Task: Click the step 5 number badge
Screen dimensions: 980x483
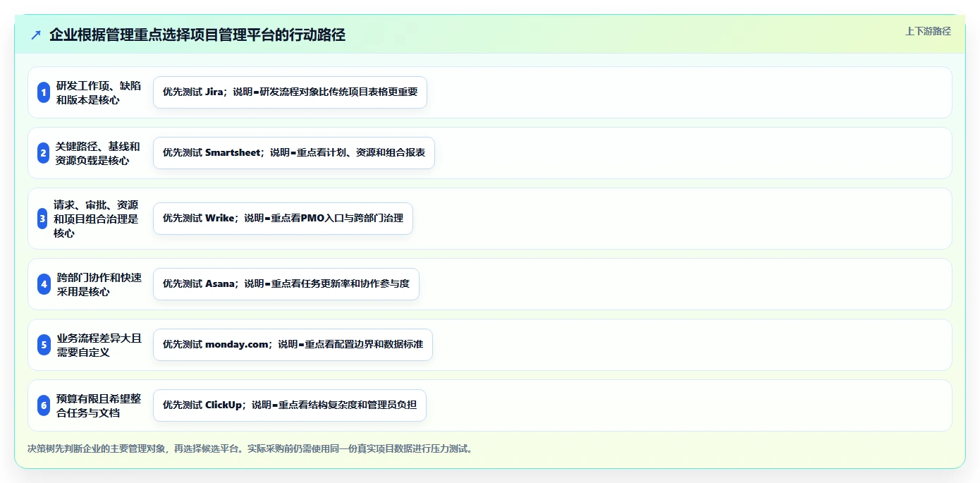Action: click(44, 345)
